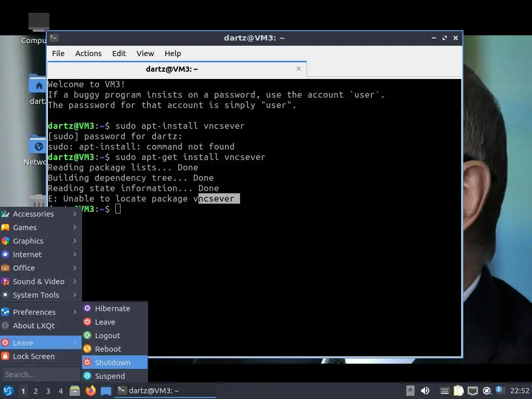Viewport: 532px width, 399px height.
Task: Expand the Graphics submenu arrow
Action: 75,241
